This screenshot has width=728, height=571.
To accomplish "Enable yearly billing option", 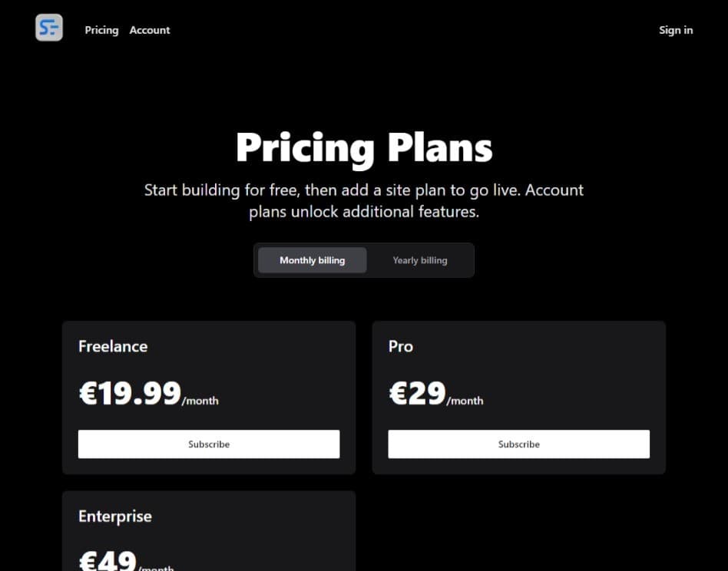I will [x=419, y=260].
